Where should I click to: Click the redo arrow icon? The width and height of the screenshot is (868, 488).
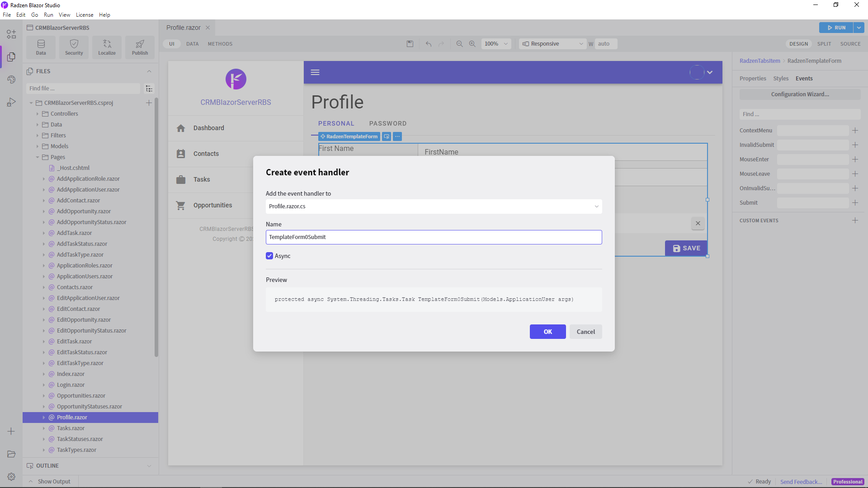[x=441, y=44]
